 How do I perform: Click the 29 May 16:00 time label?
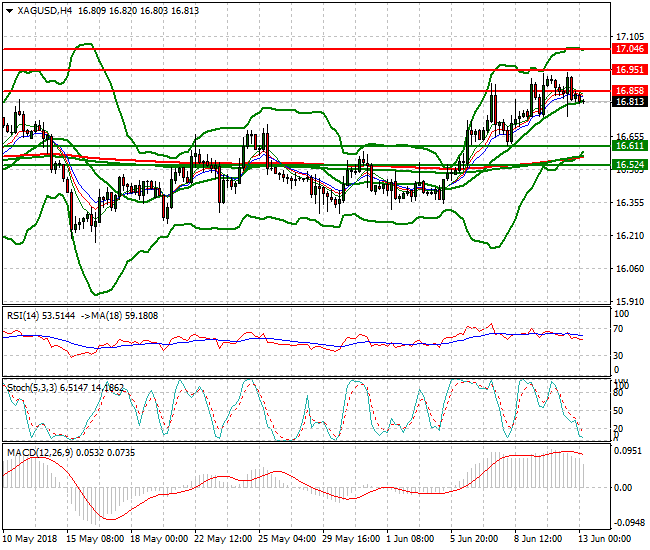[x=351, y=539]
